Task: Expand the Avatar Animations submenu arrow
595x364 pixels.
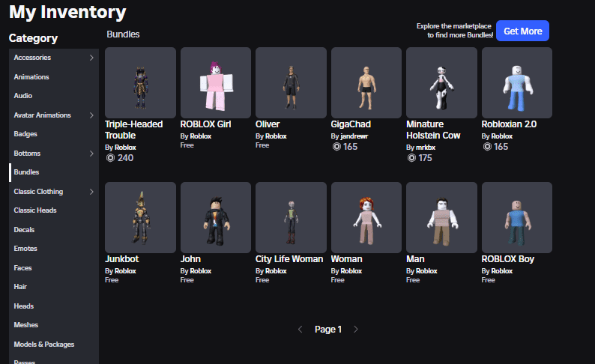Action: pyautogui.click(x=91, y=115)
